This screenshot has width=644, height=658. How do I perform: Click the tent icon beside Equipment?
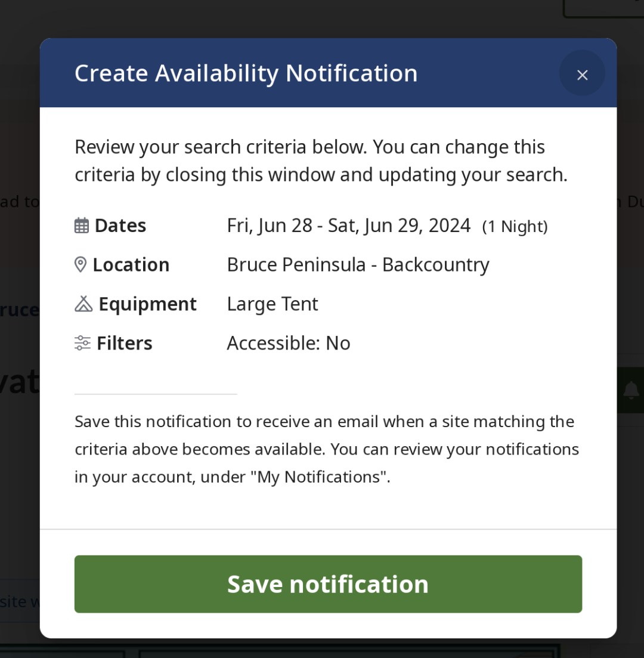click(83, 304)
